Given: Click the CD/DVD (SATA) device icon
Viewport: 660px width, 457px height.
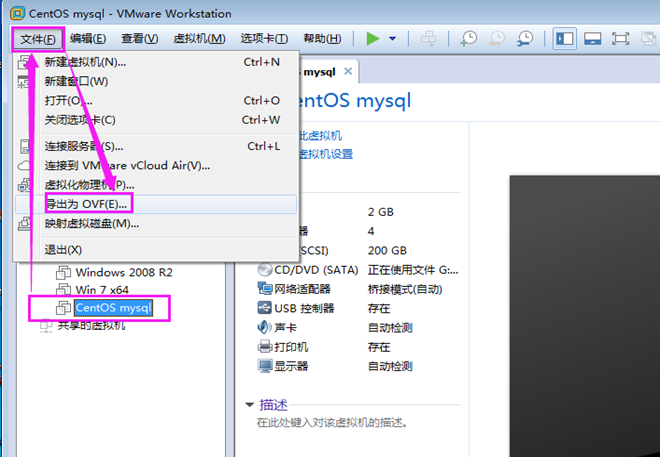Looking at the screenshot, I should click(x=265, y=269).
